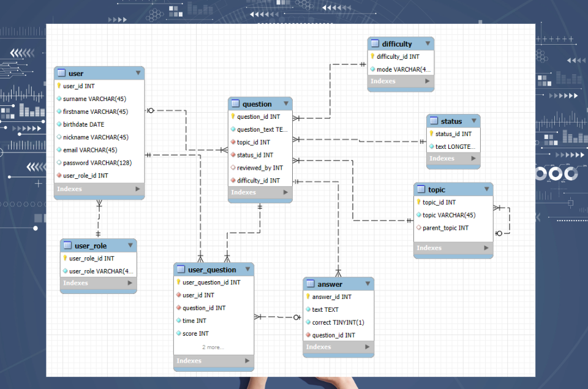Select the reviewed_by INT column
Viewport: 588px width, 389px height.
(x=260, y=168)
